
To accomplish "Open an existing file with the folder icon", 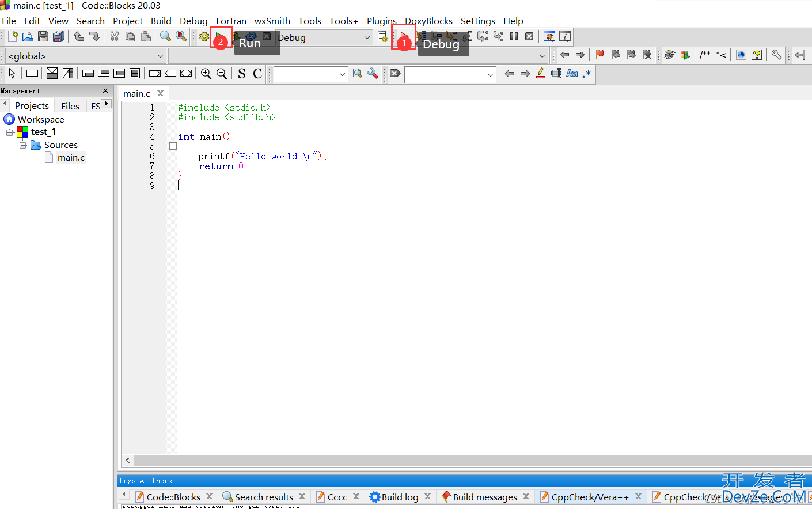I will pyautogui.click(x=28, y=37).
